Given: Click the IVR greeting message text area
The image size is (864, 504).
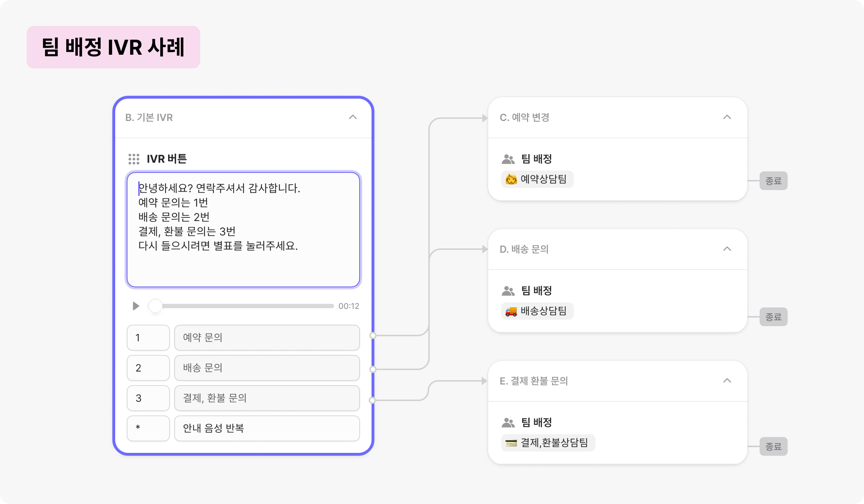Looking at the screenshot, I should tap(243, 230).
